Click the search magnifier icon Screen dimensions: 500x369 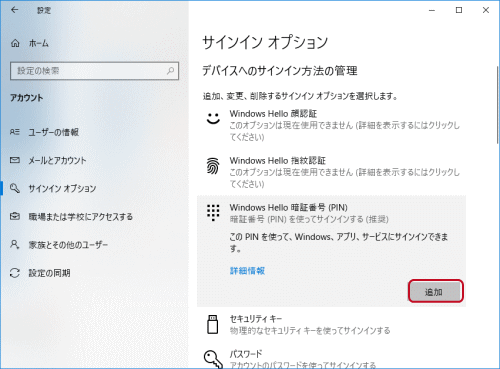click(x=170, y=71)
